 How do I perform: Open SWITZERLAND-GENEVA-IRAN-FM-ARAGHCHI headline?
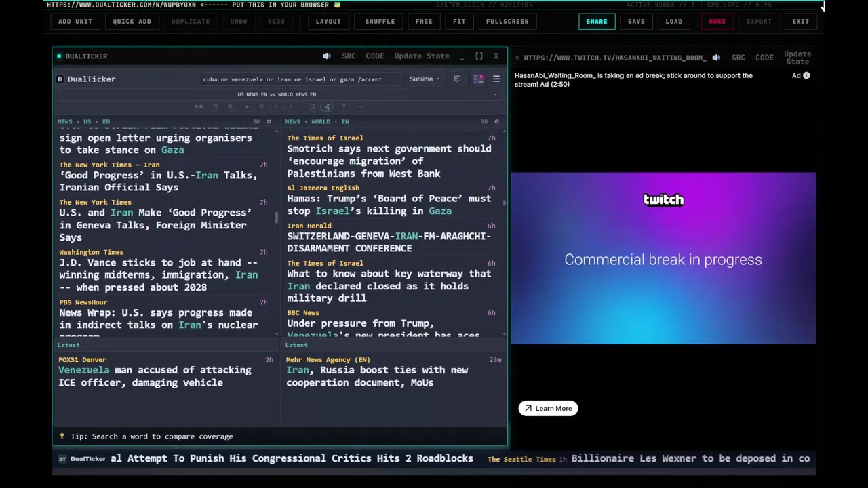click(389, 242)
